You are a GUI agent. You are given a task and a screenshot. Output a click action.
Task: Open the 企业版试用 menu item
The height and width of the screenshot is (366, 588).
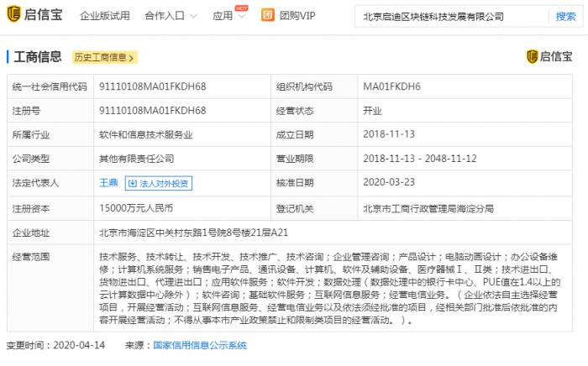(104, 16)
